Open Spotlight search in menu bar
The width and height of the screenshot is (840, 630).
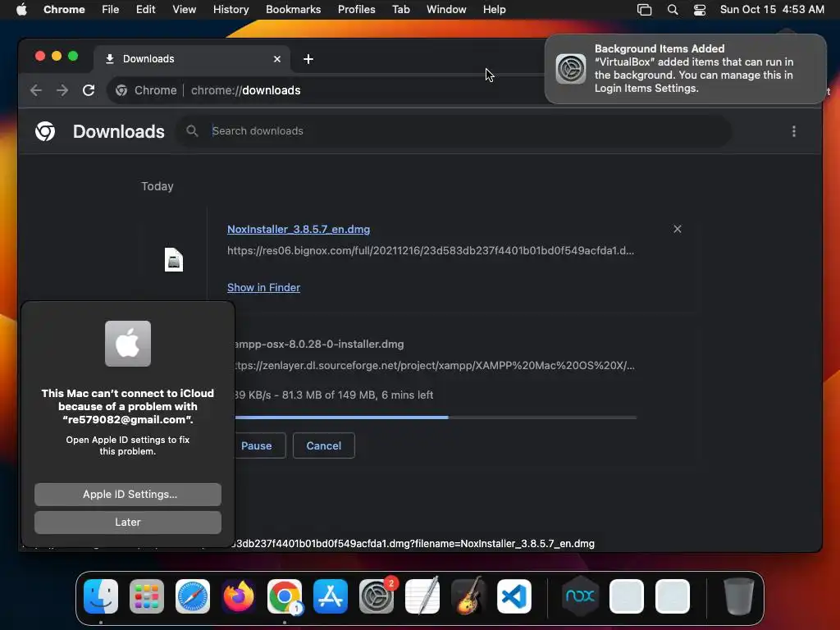tap(673, 10)
